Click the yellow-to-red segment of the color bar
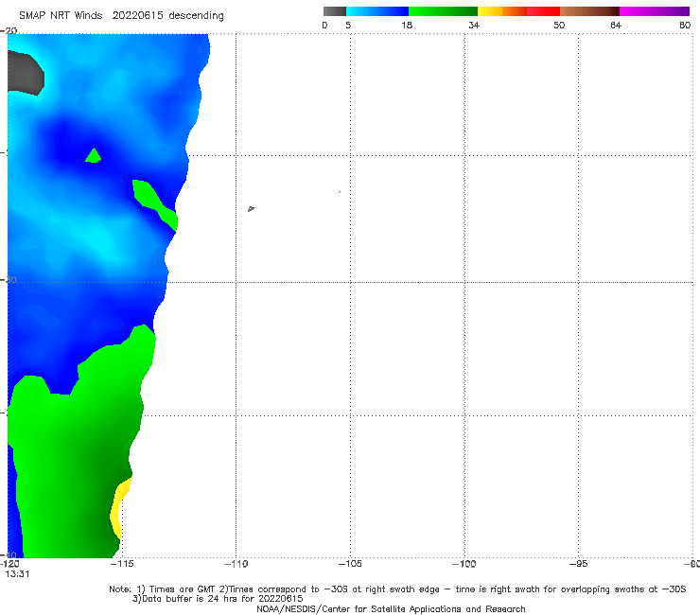Screen dimensions: 700x615 [518, 11]
